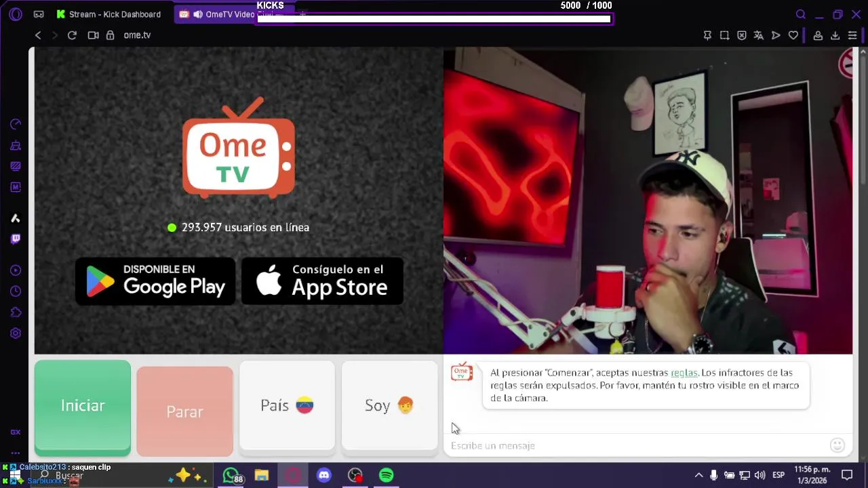The height and width of the screenshot is (488, 868).
Task: Open the profile account icon
Action: pyautogui.click(x=818, y=35)
